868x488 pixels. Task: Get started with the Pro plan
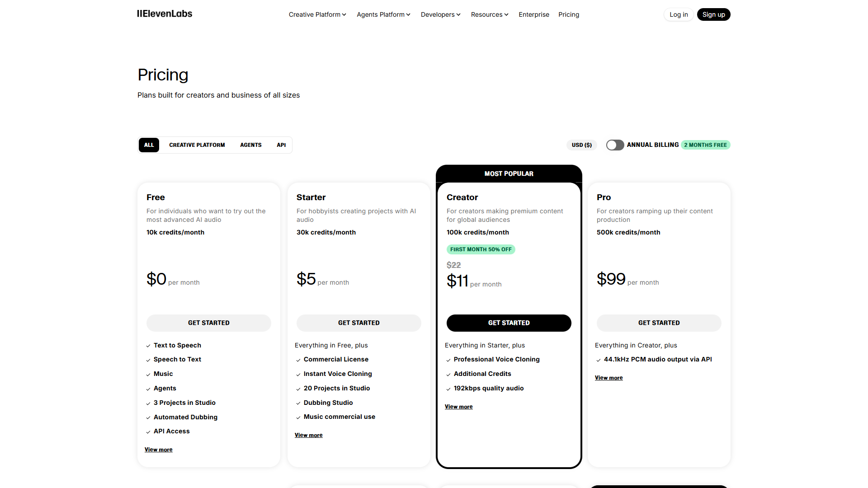click(x=659, y=323)
